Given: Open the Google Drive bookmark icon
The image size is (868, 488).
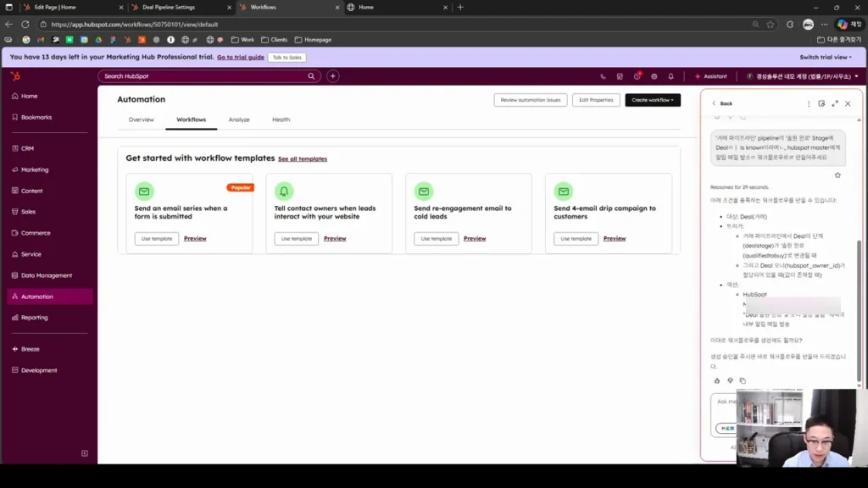Looking at the screenshot, I should [x=98, y=40].
